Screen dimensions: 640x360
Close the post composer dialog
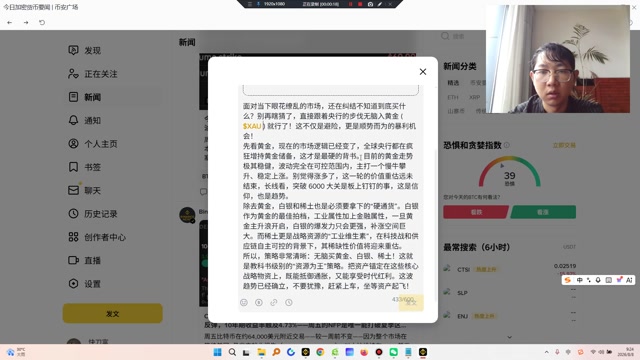423,72
